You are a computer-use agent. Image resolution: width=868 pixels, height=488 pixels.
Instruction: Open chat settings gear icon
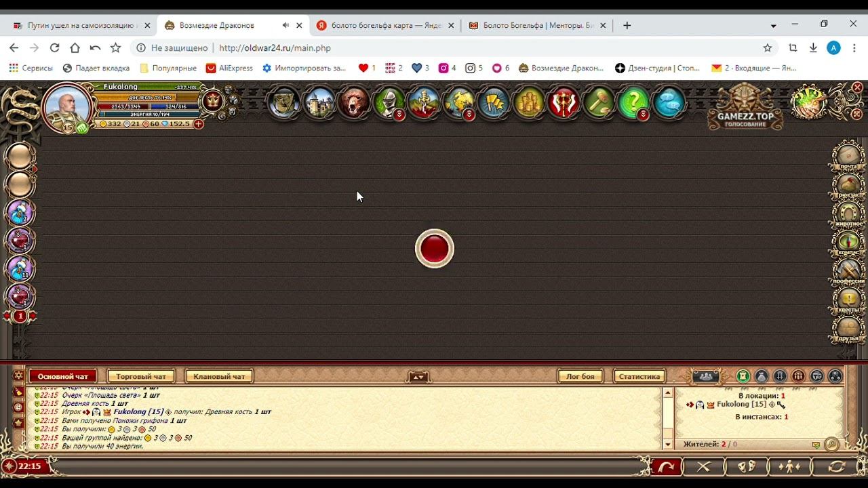(18, 375)
